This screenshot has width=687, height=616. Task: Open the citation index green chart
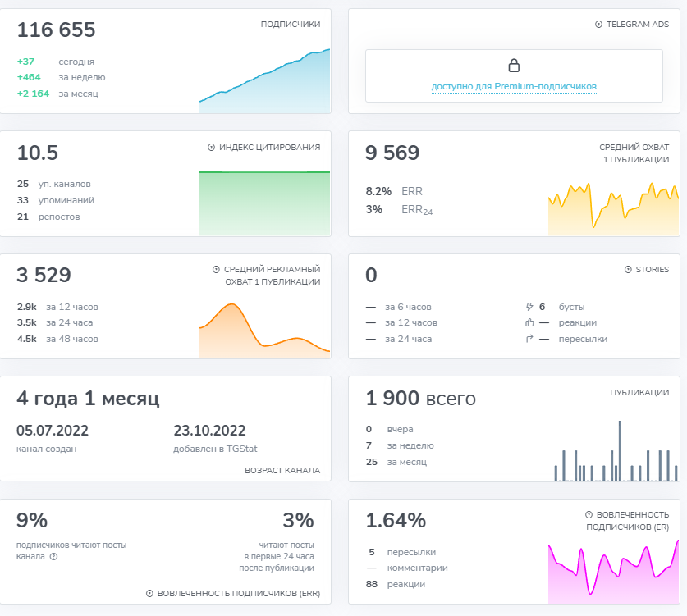pos(264,203)
